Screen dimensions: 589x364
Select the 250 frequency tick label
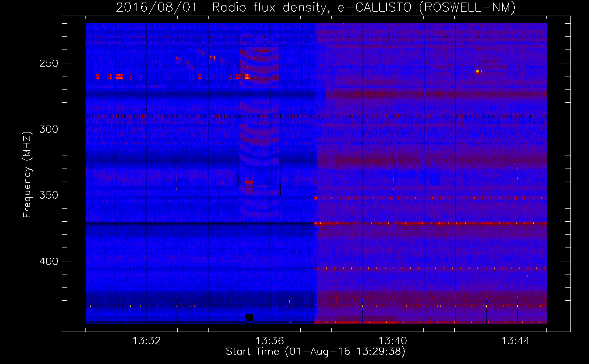[x=49, y=63]
